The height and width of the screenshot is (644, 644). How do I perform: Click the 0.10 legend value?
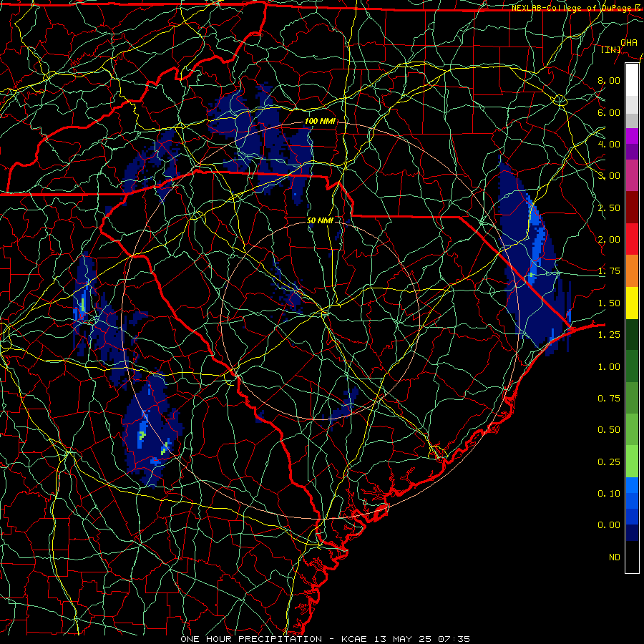609,494
